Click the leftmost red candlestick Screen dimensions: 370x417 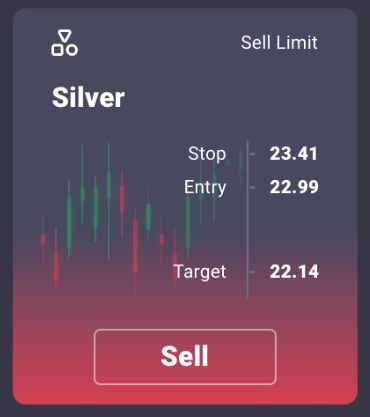pyautogui.click(x=43, y=239)
